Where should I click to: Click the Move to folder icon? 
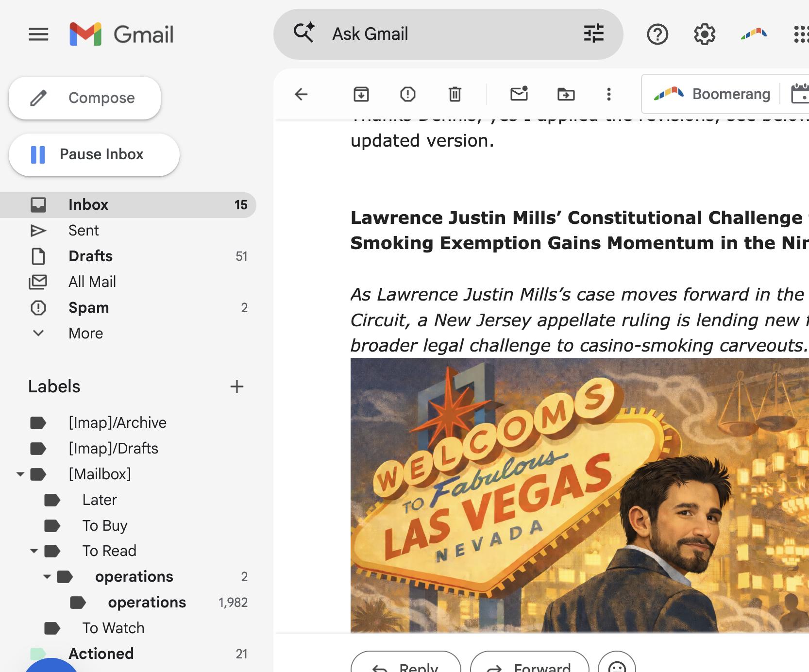tap(566, 94)
